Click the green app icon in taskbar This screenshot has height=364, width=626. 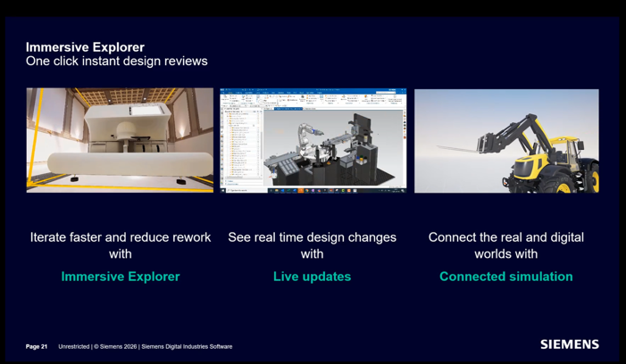343,190
